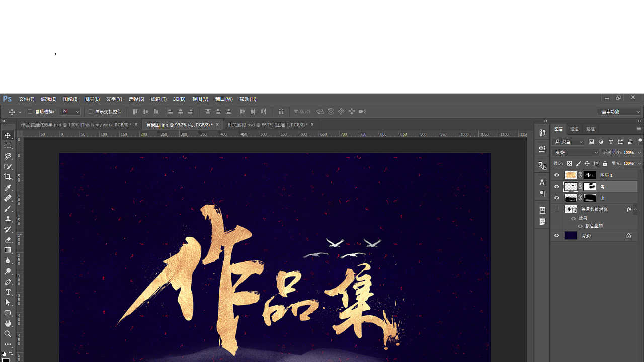Select the Rectangular Marquee tool

(x=8, y=146)
